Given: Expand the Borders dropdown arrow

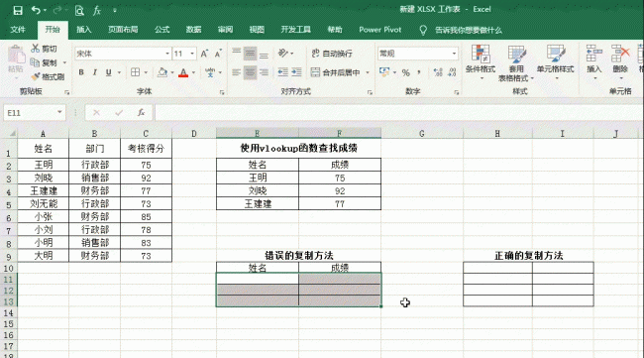Looking at the screenshot, I should (x=146, y=72).
